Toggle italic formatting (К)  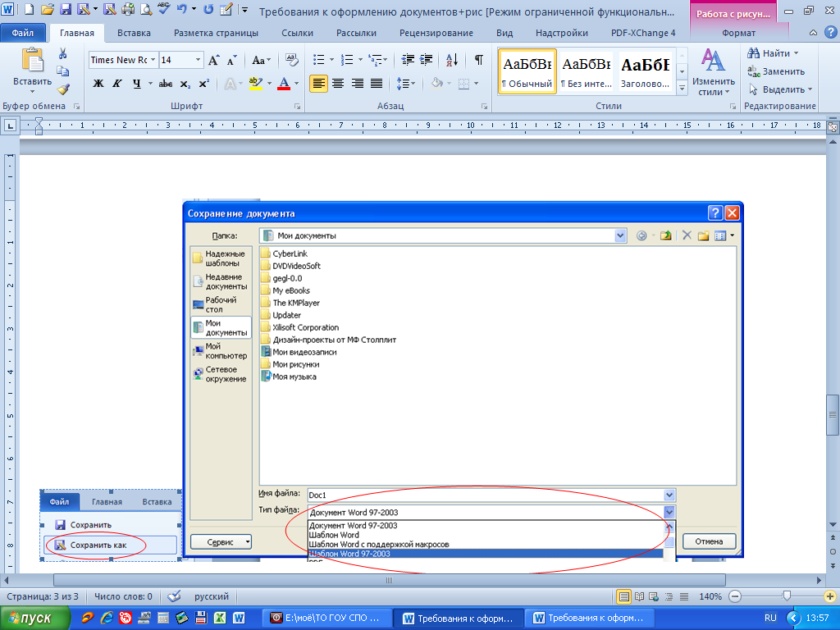(117, 84)
